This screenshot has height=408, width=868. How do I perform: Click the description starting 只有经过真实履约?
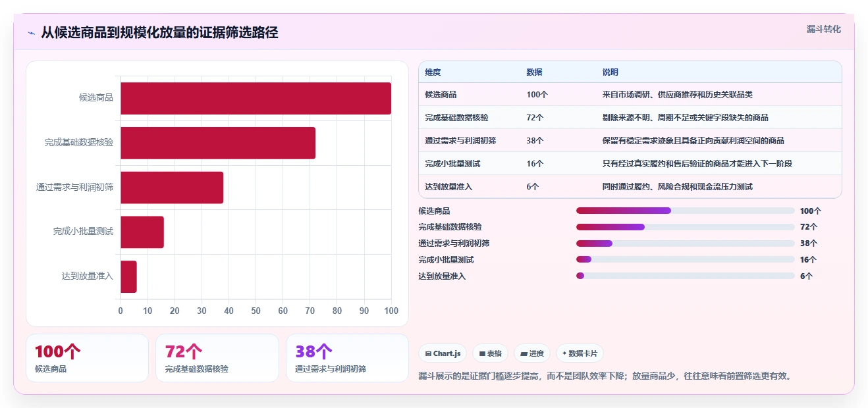(697, 164)
